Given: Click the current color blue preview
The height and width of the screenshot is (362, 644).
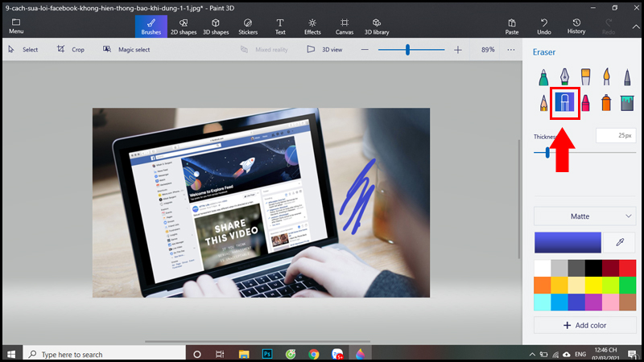Looking at the screenshot, I should pyautogui.click(x=568, y=242).
